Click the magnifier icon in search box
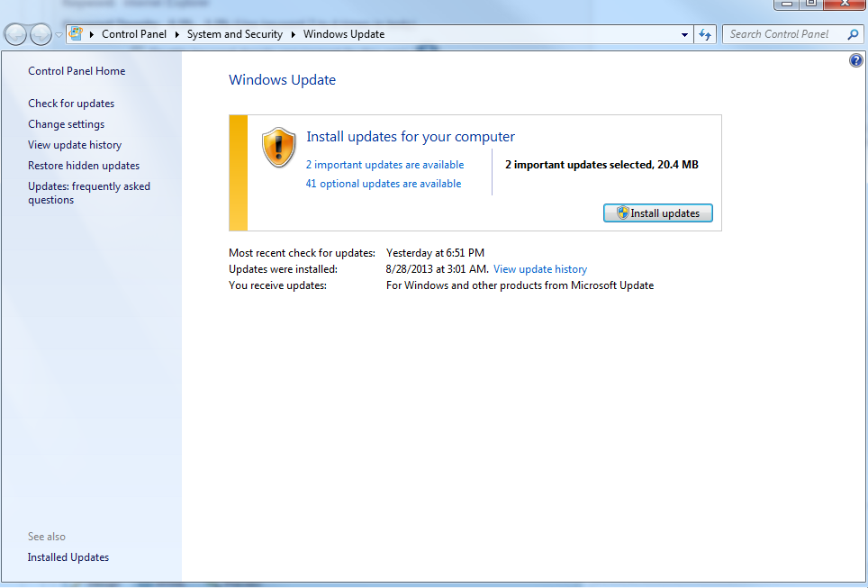The height and width of the screenshot is (588, 868). 853,34
